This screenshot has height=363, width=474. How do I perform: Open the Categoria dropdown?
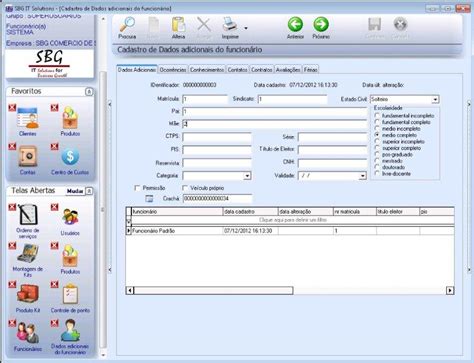tap(247, 176)
